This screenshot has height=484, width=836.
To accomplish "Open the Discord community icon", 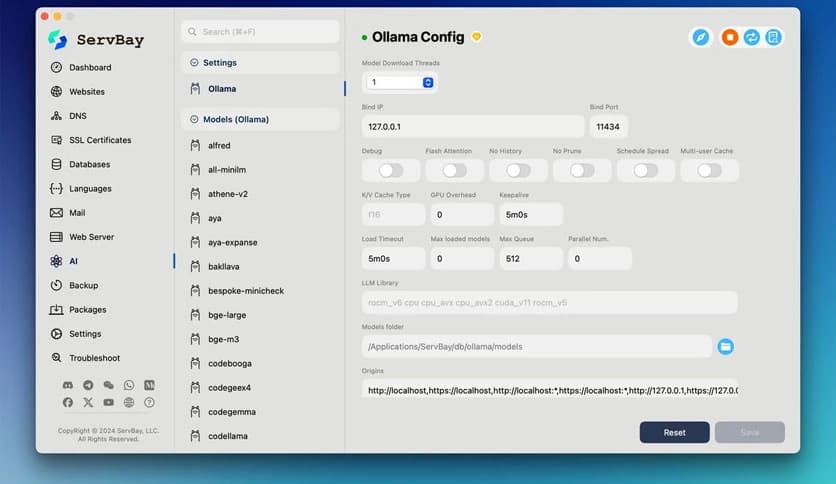I will click(68, 385).
